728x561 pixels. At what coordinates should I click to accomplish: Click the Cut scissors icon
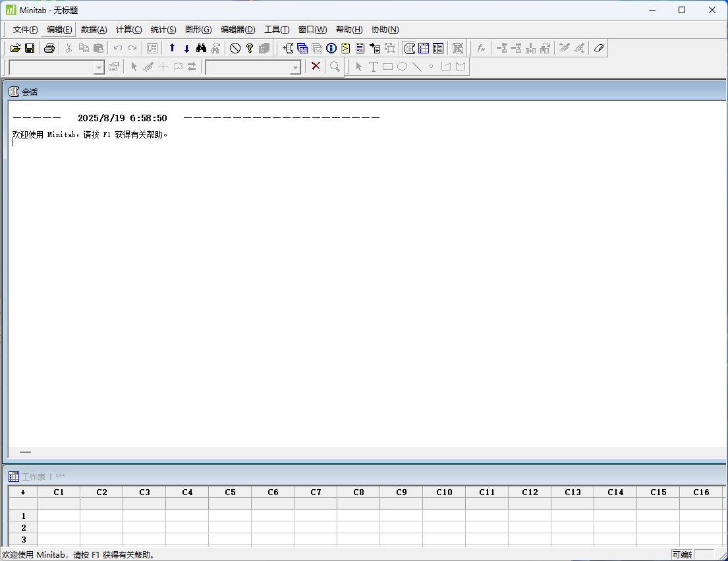(69, 48)
